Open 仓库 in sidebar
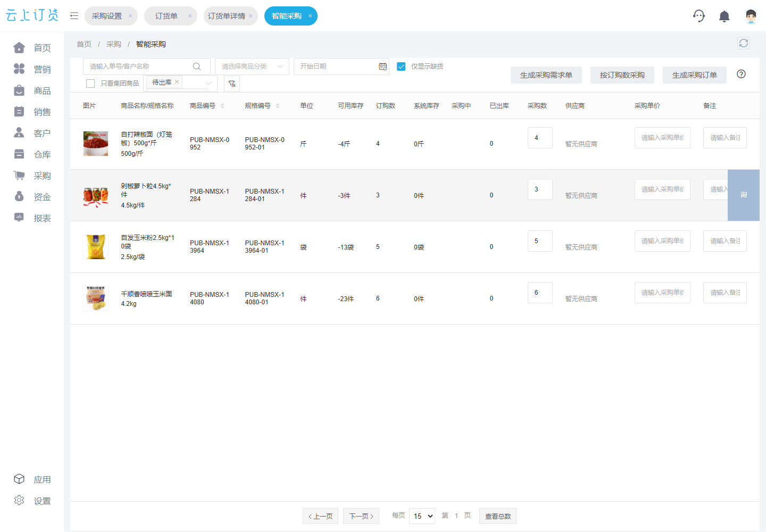 (x=32, y=154)
